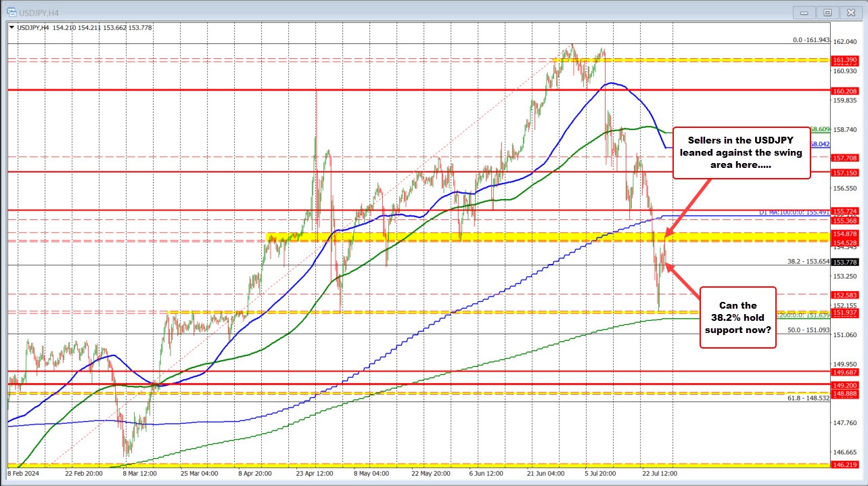The height and width of the screenshot is (486, 868).
Task: Click the 'Can the 38.2% hold support now?' annotation
Action: click(x=737, y=317)
